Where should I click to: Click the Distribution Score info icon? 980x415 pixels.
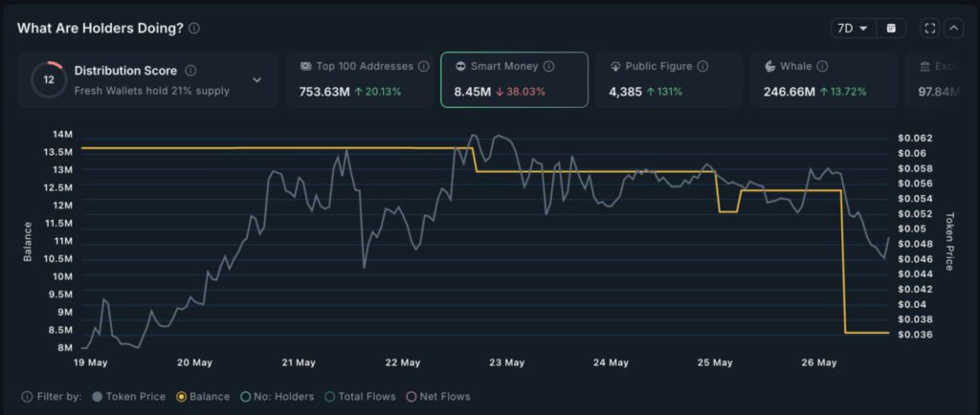[x=190, y=71]
